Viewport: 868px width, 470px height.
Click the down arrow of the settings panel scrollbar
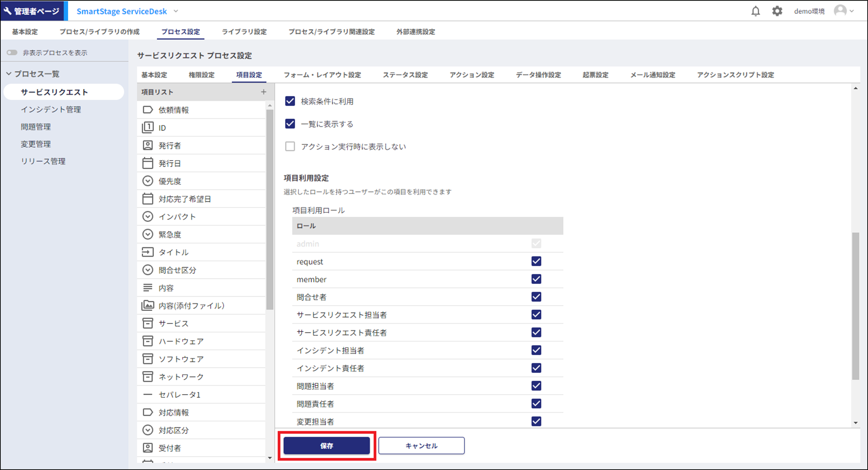[x=856, y=423]
